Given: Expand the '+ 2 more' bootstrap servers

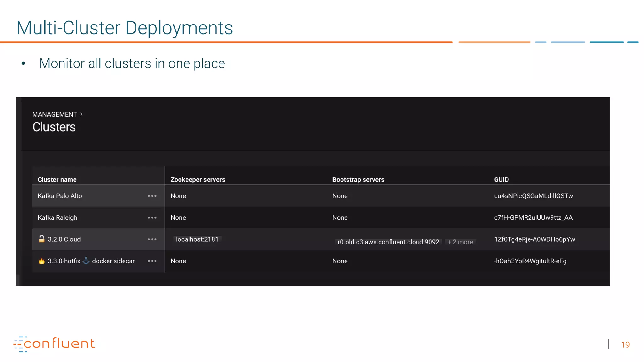Looking at the screenshot, I should pos(460,242).
